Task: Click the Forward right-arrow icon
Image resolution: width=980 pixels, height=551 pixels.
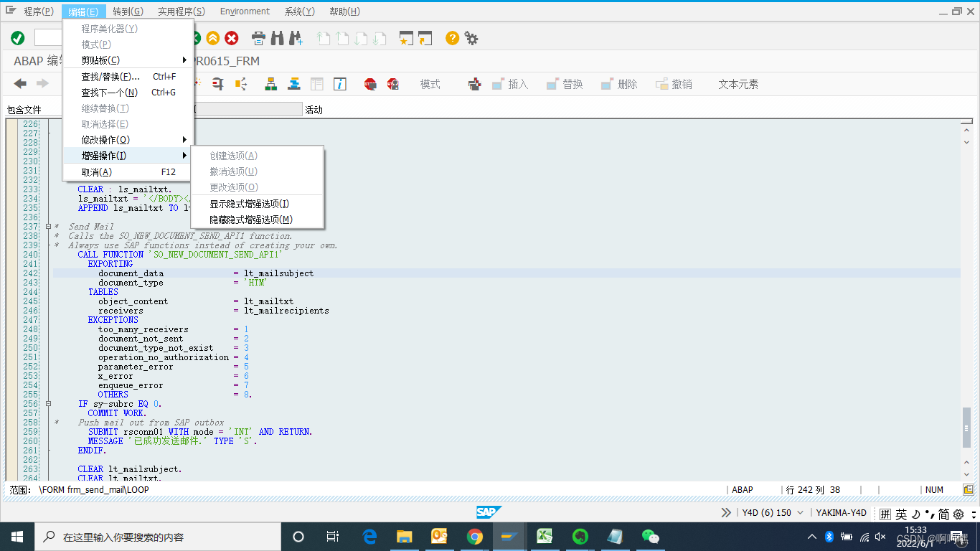Action: point(42,84)
